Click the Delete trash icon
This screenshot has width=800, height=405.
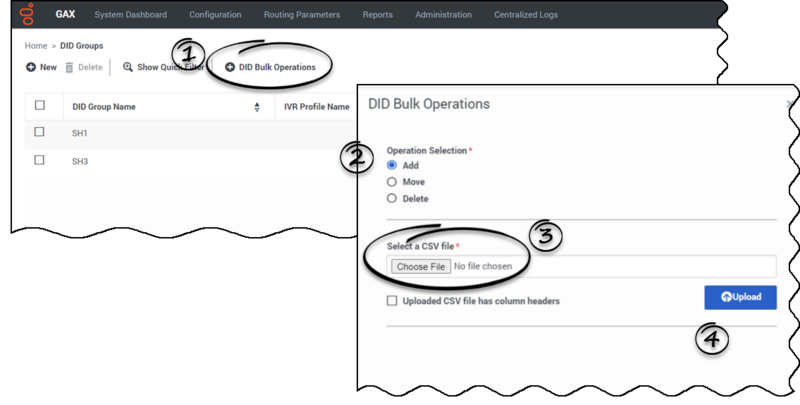coord(70,67)
